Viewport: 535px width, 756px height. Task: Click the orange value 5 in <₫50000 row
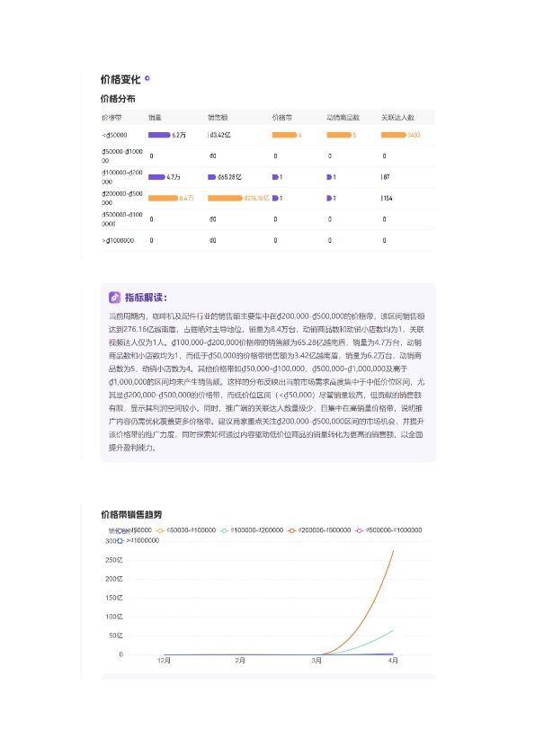pos(354,135)
